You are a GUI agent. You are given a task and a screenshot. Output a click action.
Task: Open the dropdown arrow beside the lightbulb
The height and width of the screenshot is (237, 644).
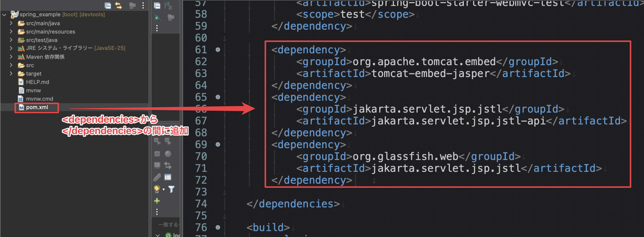[x=164, y=189]
